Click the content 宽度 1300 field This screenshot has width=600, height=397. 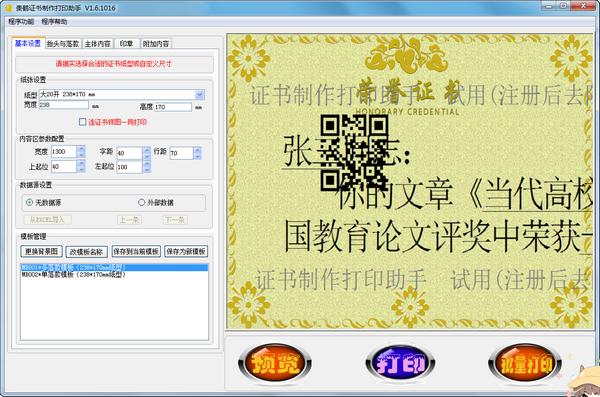pyautogui.click(x=64, y=152)
